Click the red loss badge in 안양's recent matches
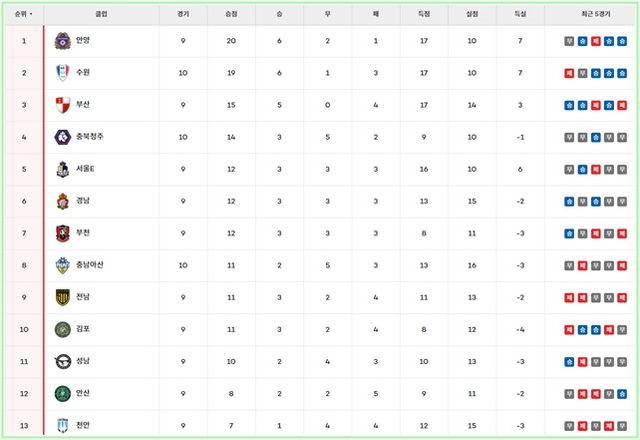 pos(594,41)
